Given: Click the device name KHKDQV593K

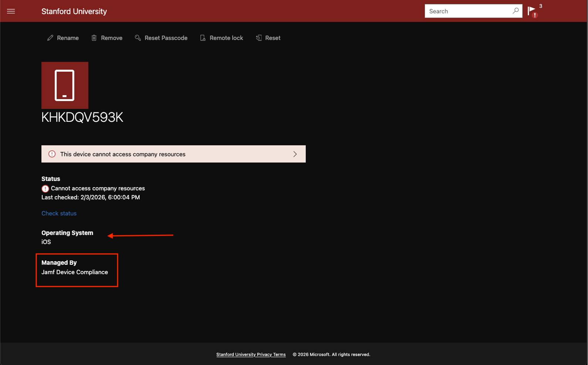Looking at the screenshot, I should pyautogui.click(x=82, y=117).
